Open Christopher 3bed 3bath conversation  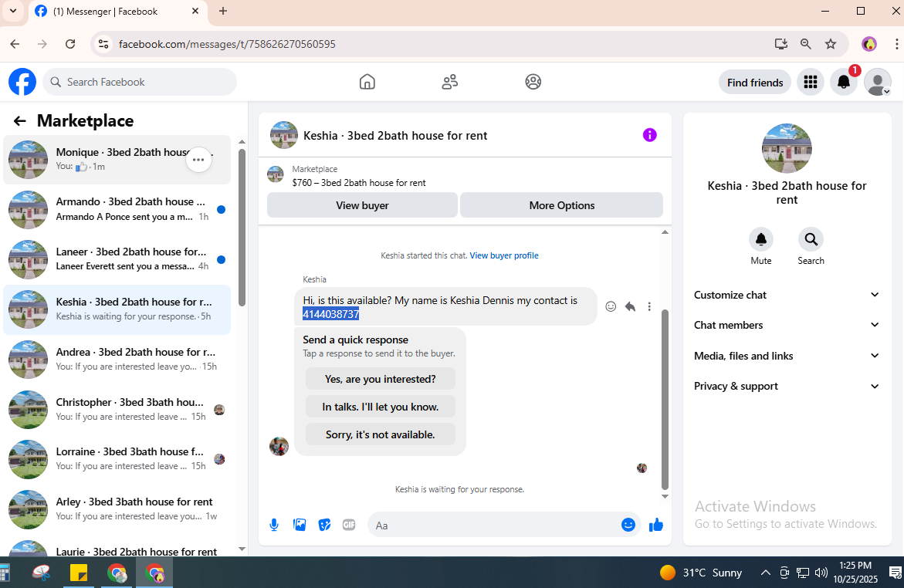click(117, 410)
